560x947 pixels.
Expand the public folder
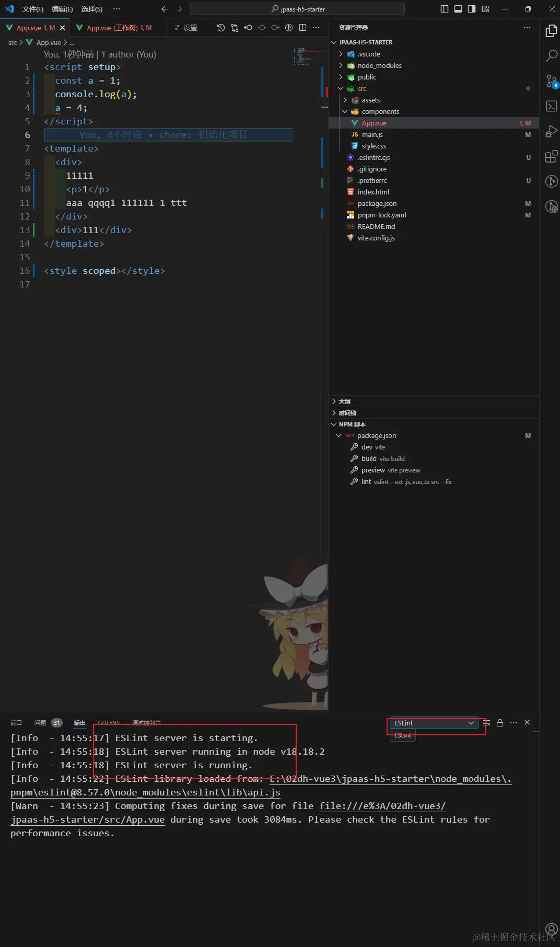pyautogui.click(x=341, y=77)
